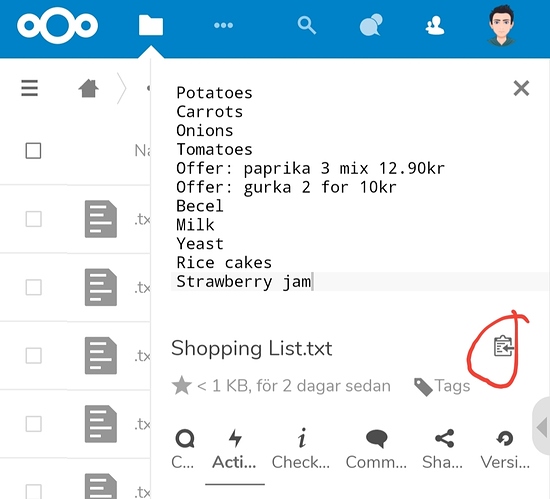Go to the home folder icon

click(x=88, y=88)
